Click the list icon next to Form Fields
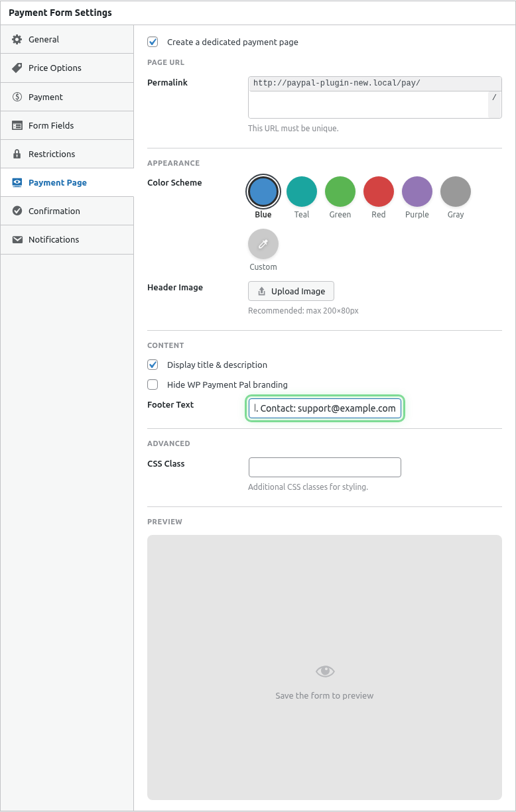 19,125
